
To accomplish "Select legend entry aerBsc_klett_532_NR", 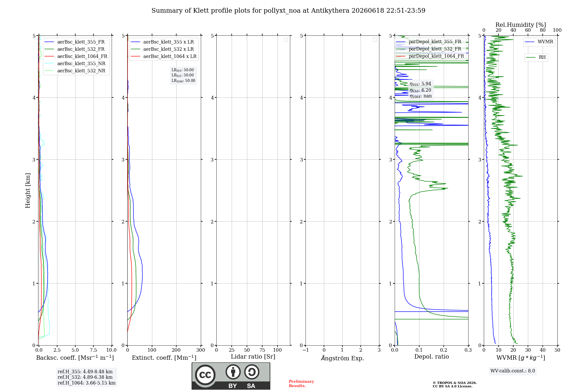I will pyautogui.click(x=76, y=71).
